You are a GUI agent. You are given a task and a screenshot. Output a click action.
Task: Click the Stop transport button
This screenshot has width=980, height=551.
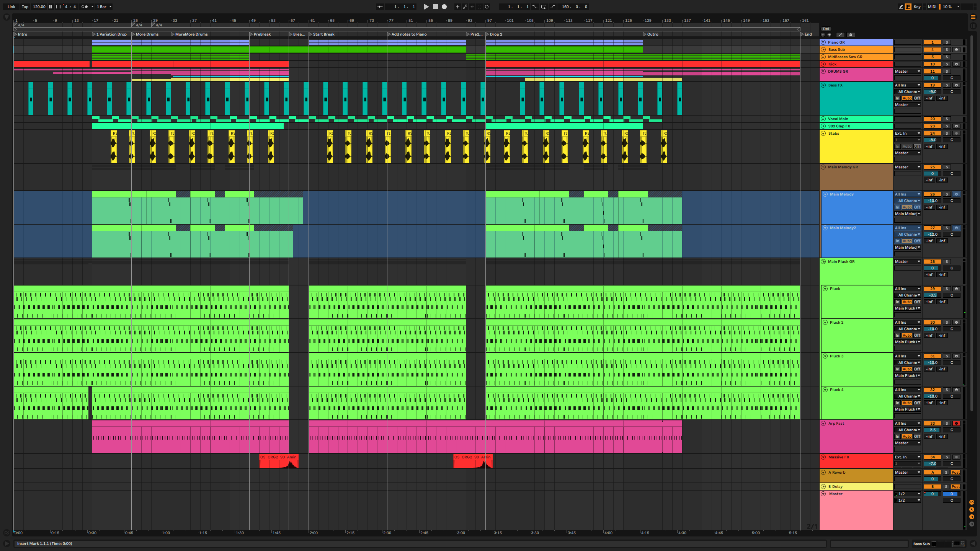point(435,7)
